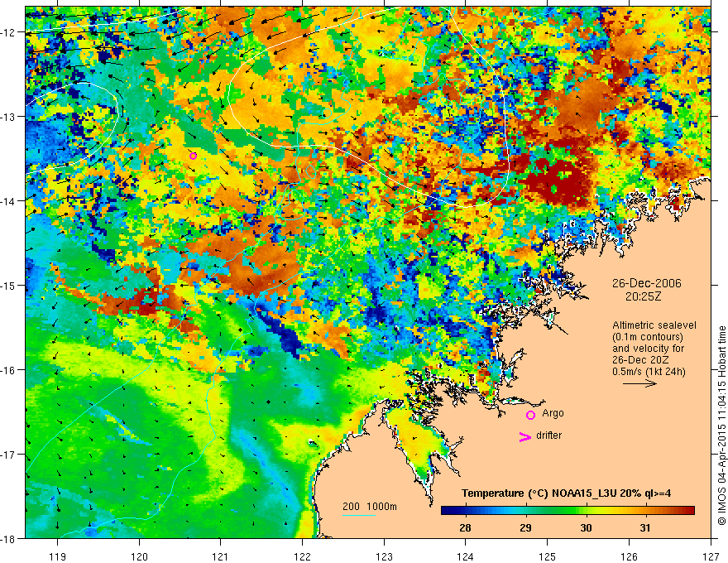
Task: Click the longitude axis label "123"
Action: click(384, 556)
